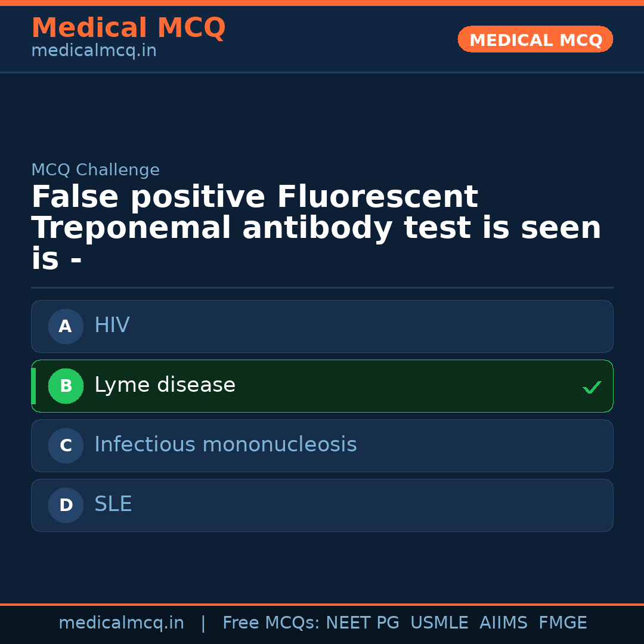Click the letter C option circle
This screenshot has width=644, height=644.
click(66, 445)
